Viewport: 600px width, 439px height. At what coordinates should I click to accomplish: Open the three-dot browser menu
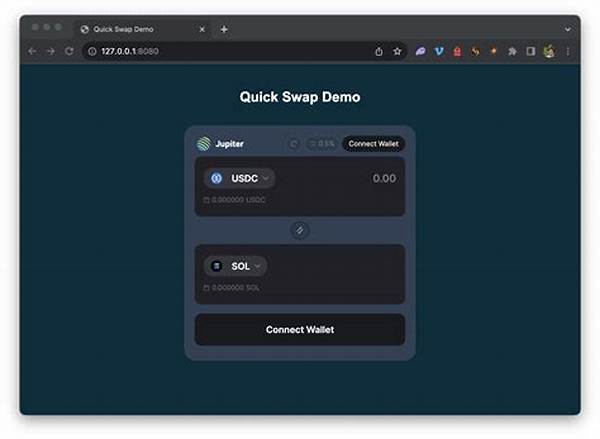568,51
